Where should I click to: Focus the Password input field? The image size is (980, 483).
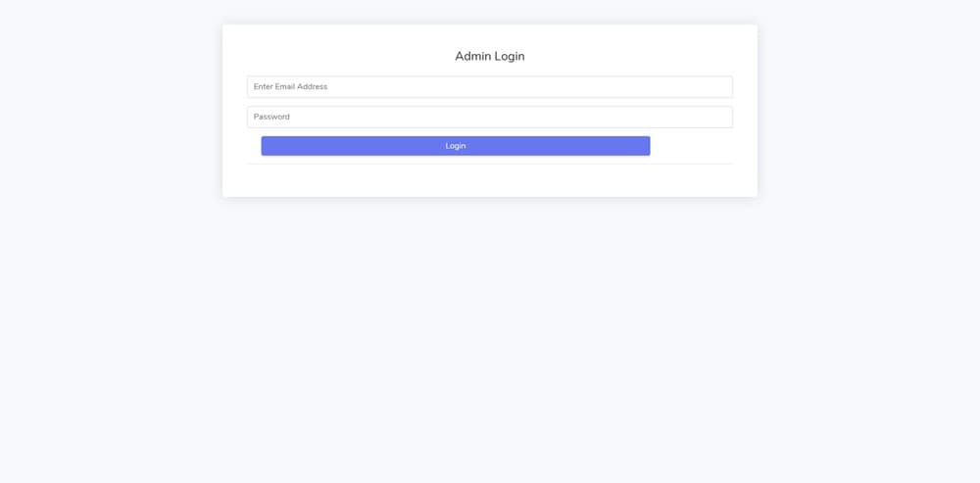click(489, 118)
